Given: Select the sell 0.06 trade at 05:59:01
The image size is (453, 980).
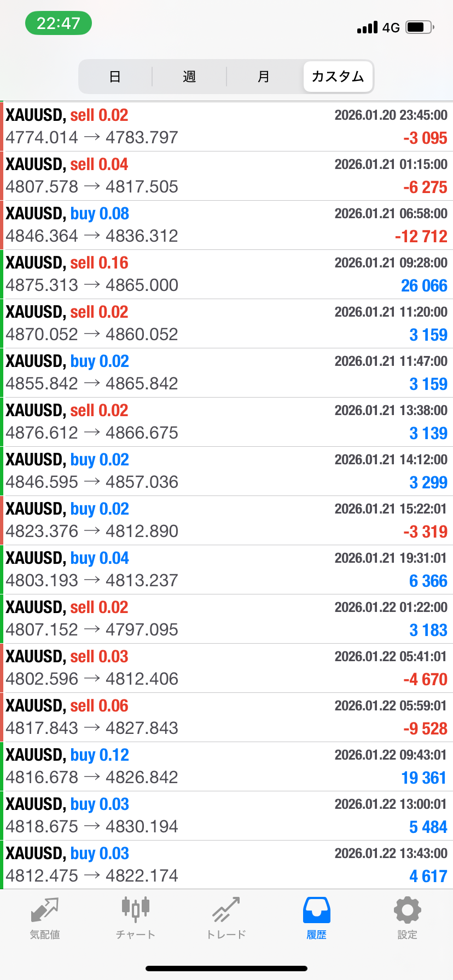Looking at the screenshot, I should coord(226,717).
